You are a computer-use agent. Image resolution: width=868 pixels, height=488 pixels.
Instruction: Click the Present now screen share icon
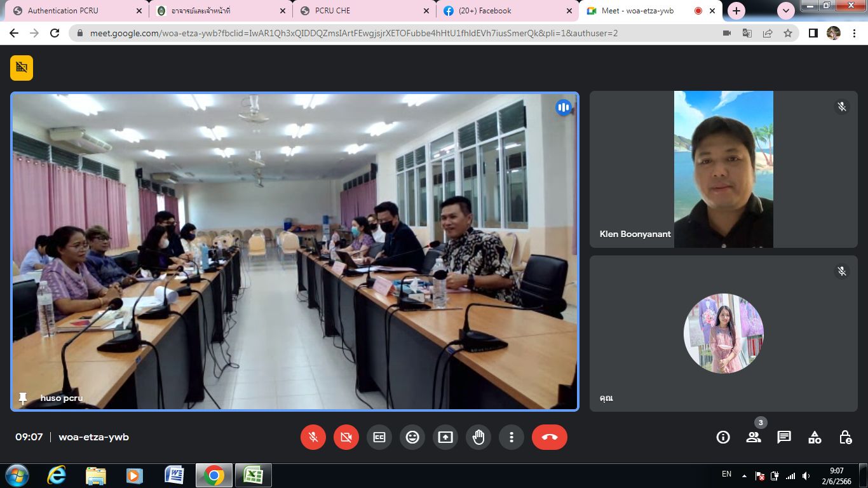point(445,437)
